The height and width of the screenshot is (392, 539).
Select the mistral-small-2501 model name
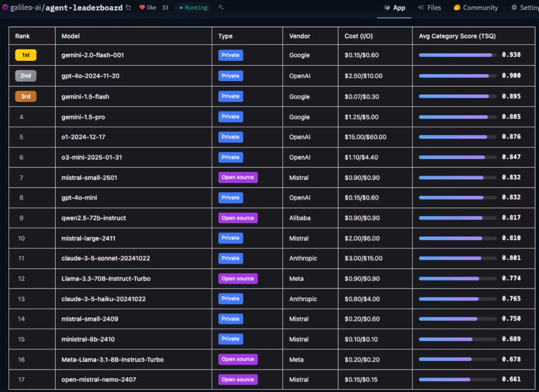tap(89, 178)
